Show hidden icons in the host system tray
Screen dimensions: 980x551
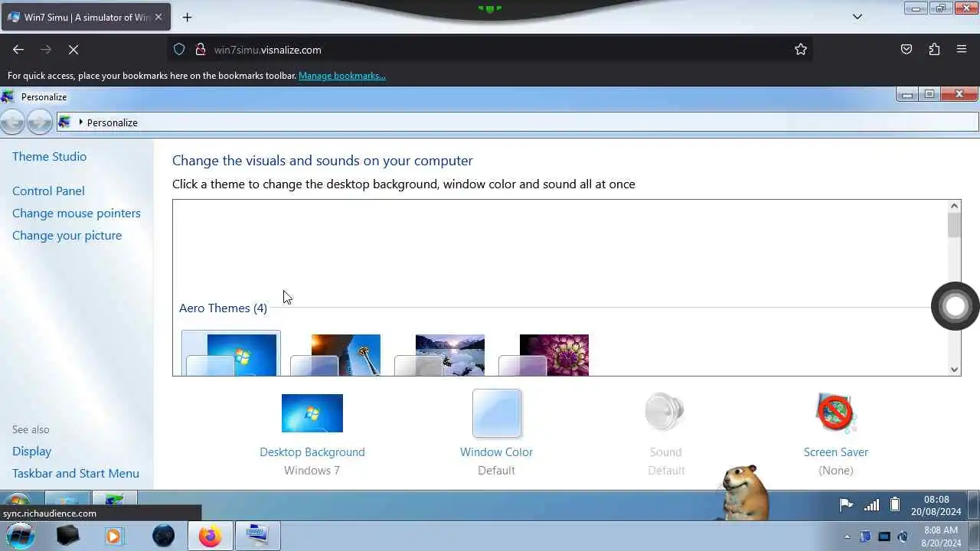pos(847,536)
